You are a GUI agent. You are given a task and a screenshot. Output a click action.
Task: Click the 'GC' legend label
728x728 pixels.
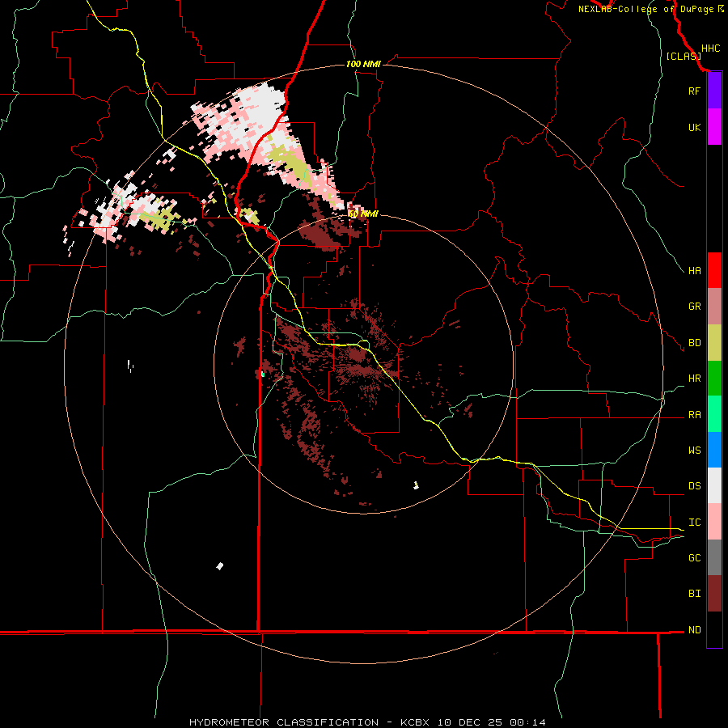[694, 558]
